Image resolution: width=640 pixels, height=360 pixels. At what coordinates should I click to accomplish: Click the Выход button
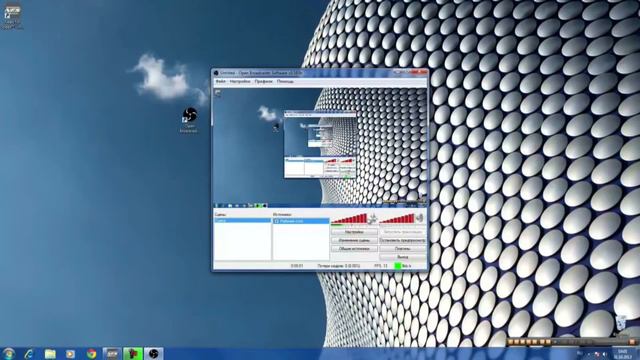[x=402, y=257]
